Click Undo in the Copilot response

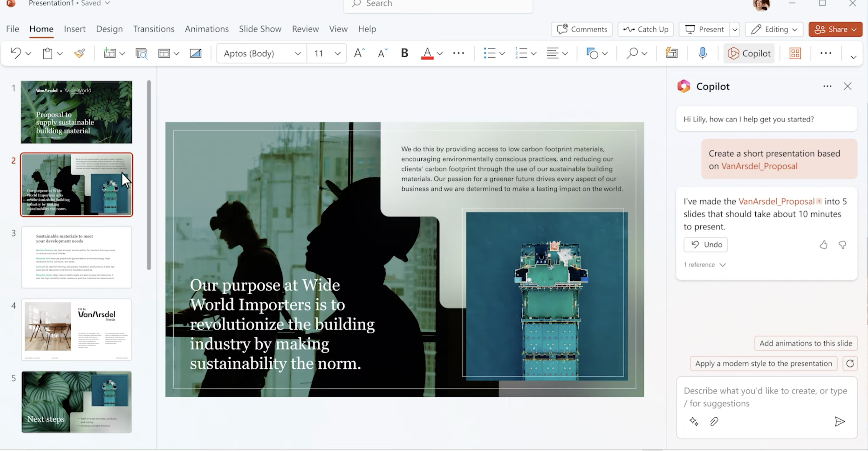(706, 245)
